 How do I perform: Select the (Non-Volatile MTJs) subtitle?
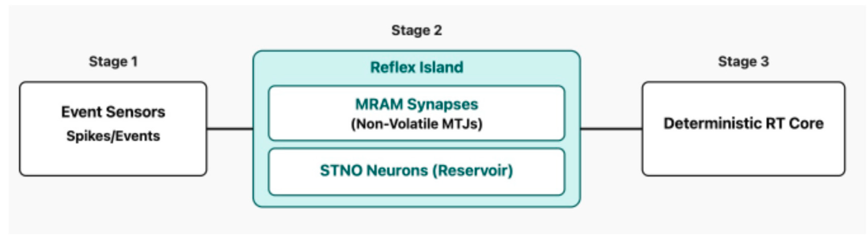[x=417, y=124]
